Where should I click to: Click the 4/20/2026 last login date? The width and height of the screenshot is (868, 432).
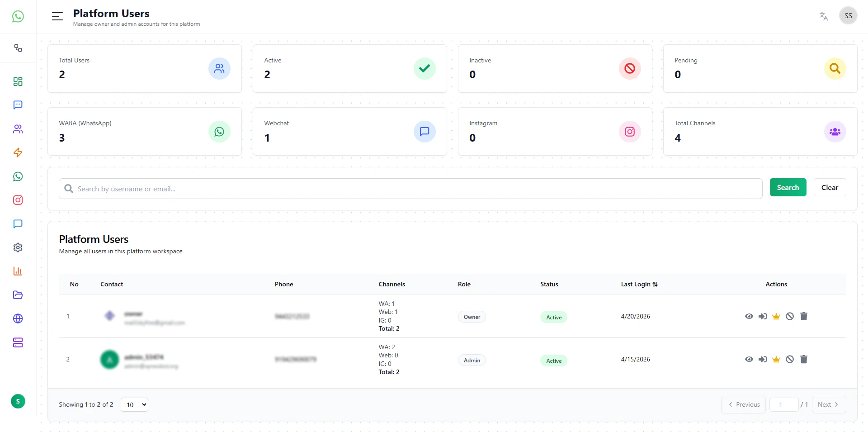tap(636, 316)
